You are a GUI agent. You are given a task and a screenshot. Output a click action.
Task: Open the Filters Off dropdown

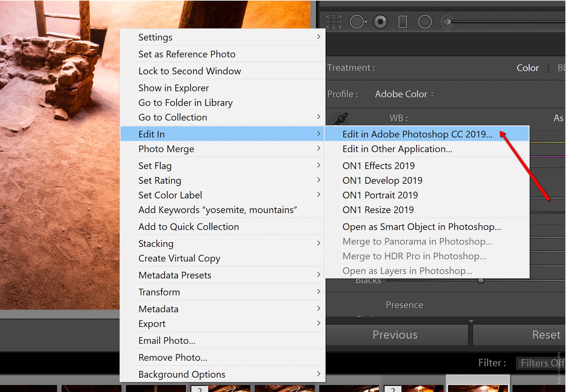coord(541,363)
